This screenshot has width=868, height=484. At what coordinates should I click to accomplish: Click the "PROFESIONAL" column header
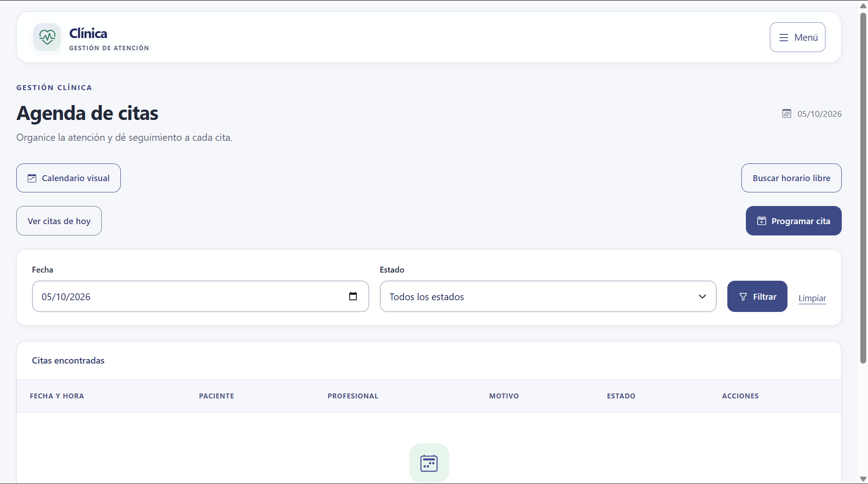(x=353, y=396)
